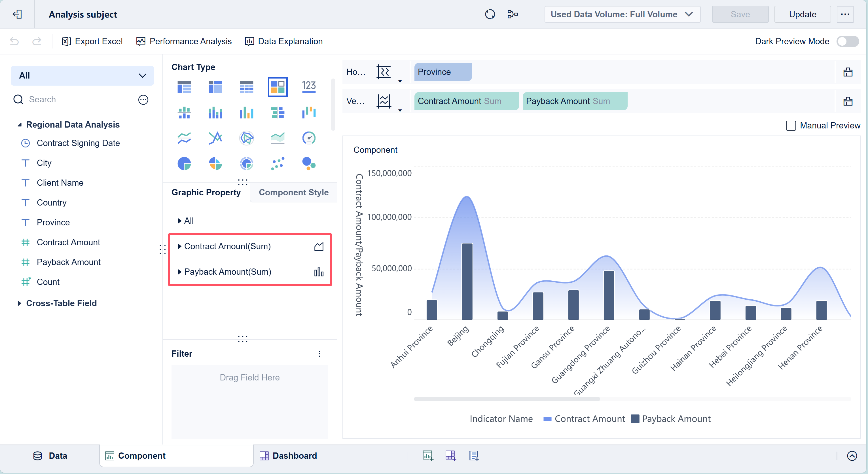868x474 pixels.
Task: Open field options icon next to Search
Action: point(143,100)
